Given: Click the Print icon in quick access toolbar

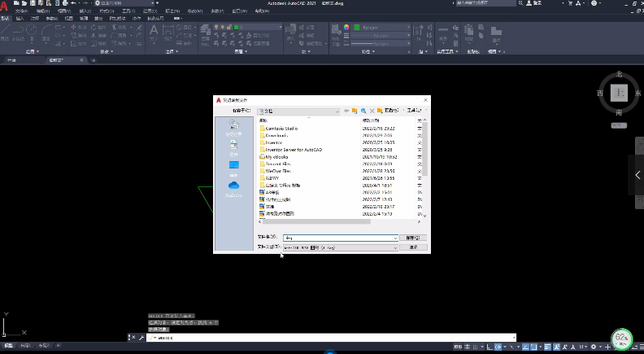Looking at the screenshot, I should (x=65, y=3).
